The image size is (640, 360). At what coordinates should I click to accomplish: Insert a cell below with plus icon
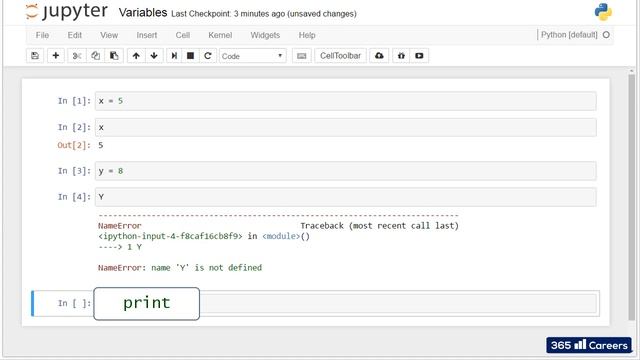click(x=56, y=56)
